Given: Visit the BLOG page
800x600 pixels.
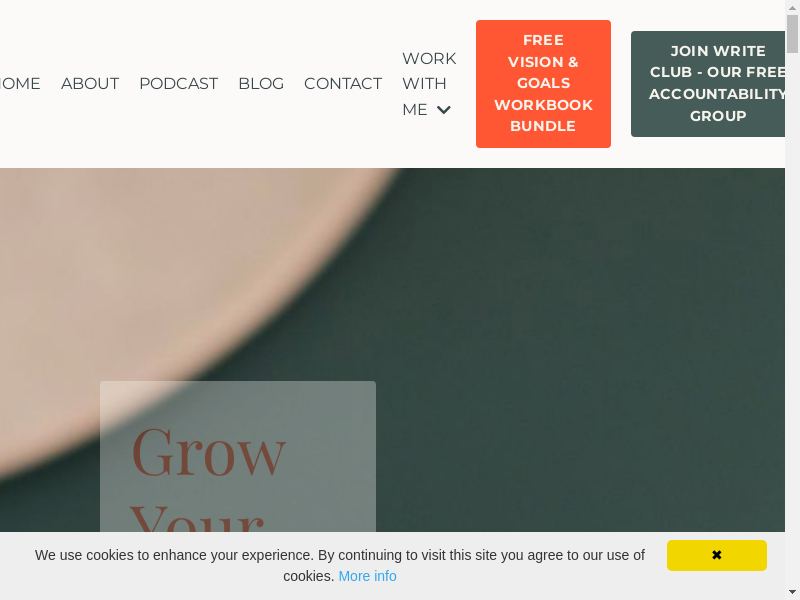Looking at the screenshot, I should pos(261,83).
